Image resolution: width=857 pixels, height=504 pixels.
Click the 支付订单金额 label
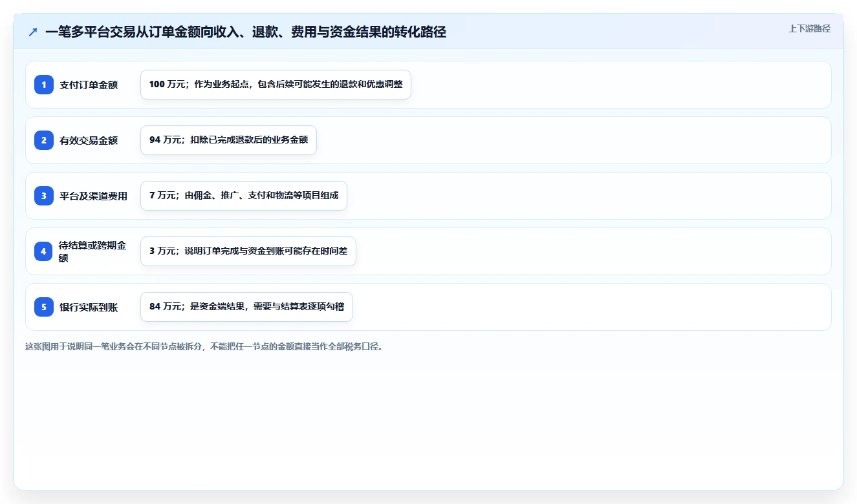point(89,85)
